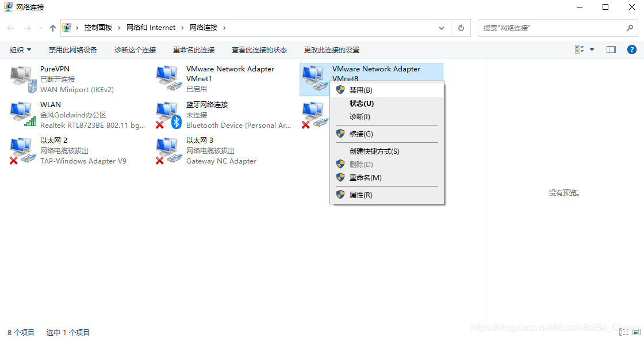The image size is (644, 338).
Task: Choose 创建快捷方式(S) in the context menu
Action: click(387, 151)
